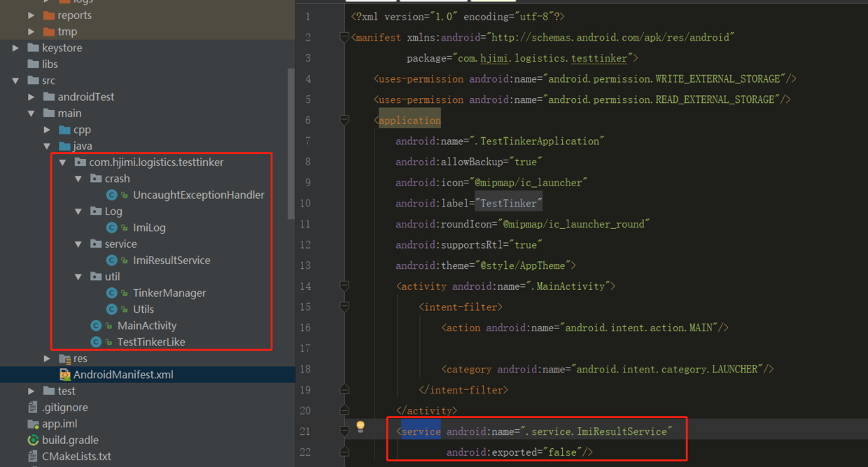Click line number 17 in the gutter
This screenshot has height=467, width=868.
pyautogui.click(x=304, y=348)
